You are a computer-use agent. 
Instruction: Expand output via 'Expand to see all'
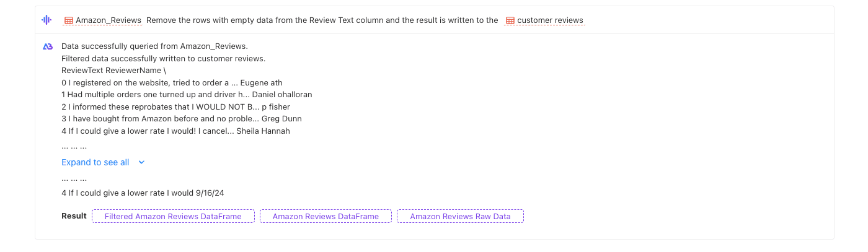pyautogui.click(x=95, y=162)
